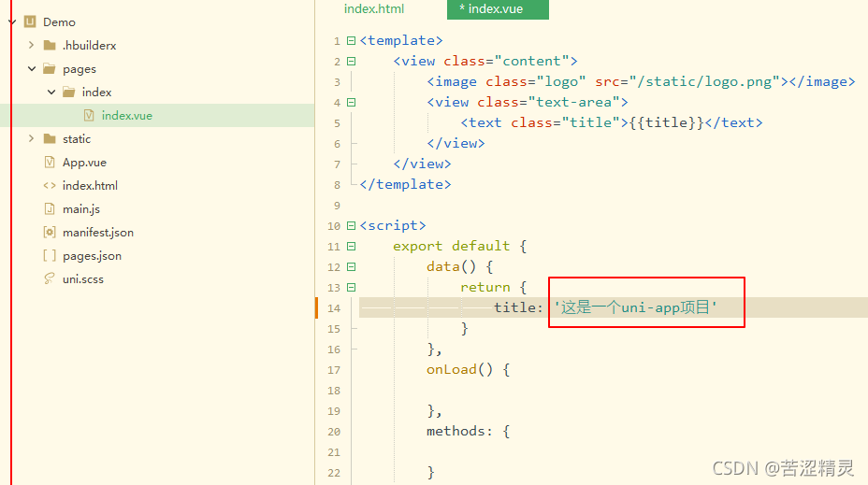Collapse the Demo project tree
Image resolution: width=868 pixels, height=485 pixels.
(12, 22)
